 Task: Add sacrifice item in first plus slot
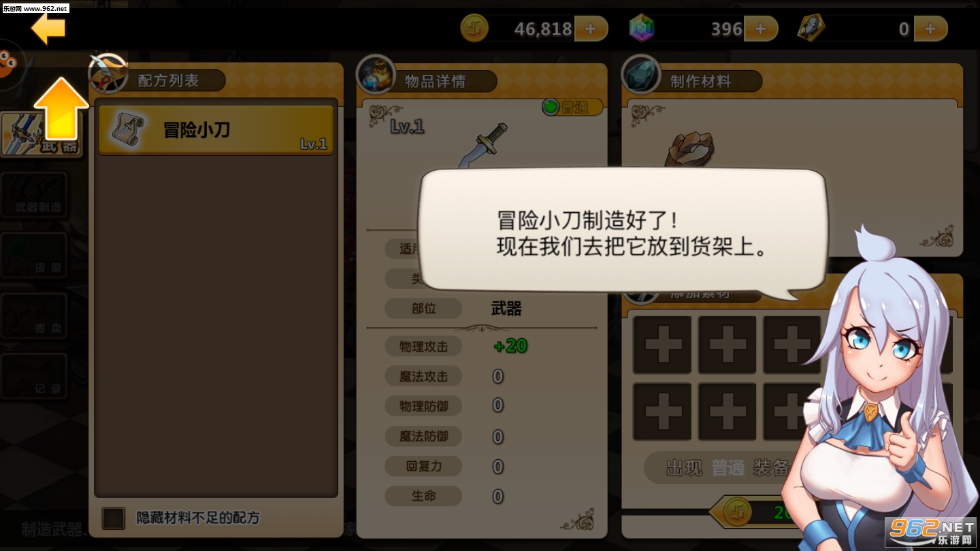point(662,345)
